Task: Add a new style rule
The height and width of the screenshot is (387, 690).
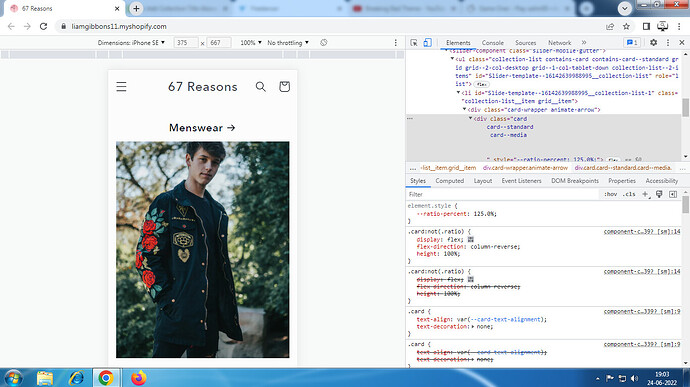Action: point(645,194)
